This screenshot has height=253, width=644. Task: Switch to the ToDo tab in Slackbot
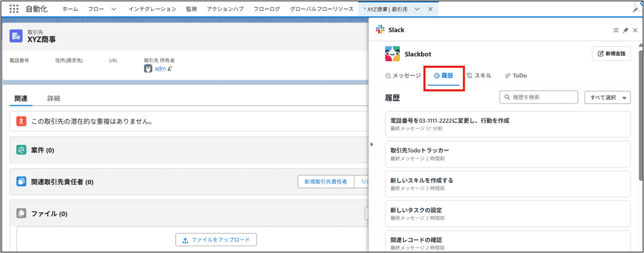(x=516, y=75)
